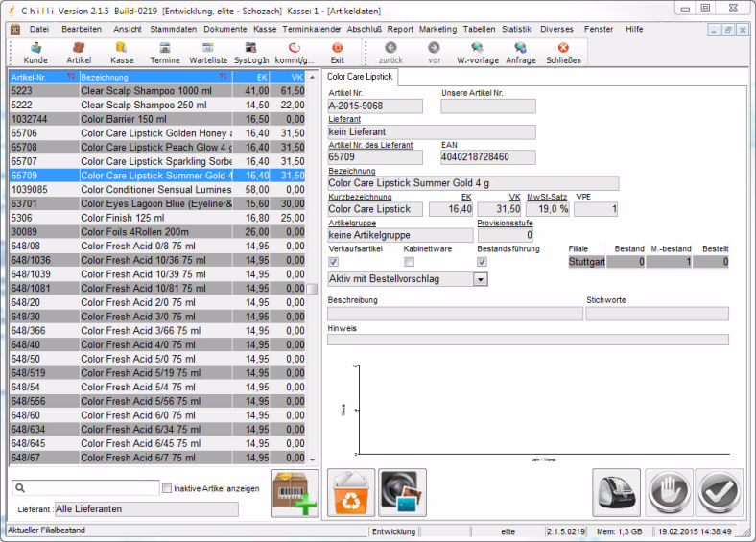The height and width of the screenshot is (542, 756).
Task: Go forward with the vor arrow
Action: click(x=434, y=53)
